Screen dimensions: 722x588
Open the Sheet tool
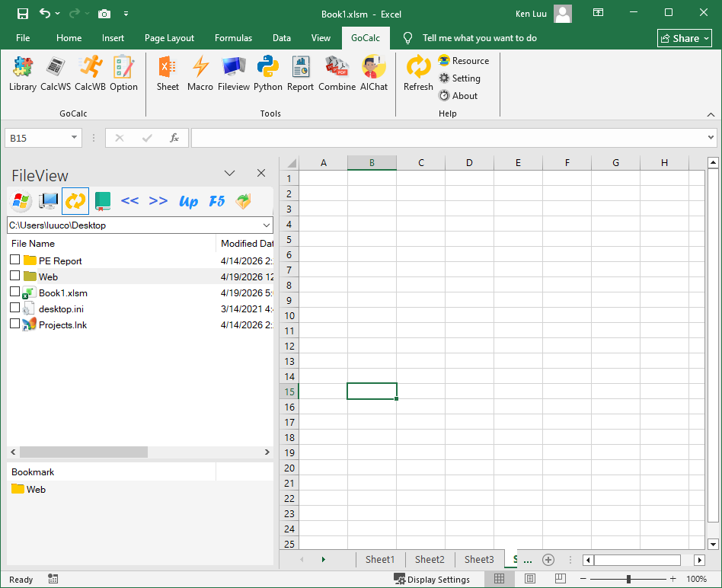point(168,74)
